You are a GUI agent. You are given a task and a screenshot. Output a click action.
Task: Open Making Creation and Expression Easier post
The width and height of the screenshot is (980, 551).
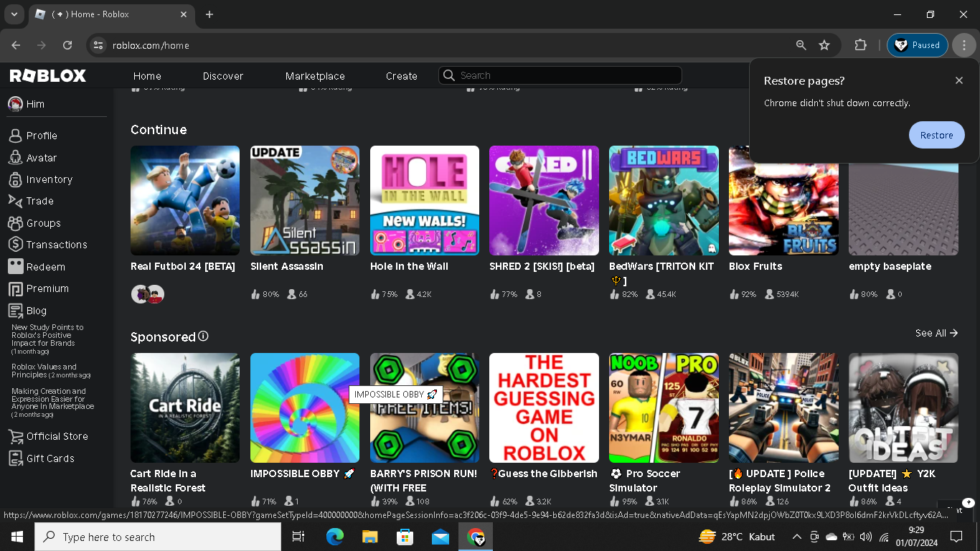coord(53,402)
